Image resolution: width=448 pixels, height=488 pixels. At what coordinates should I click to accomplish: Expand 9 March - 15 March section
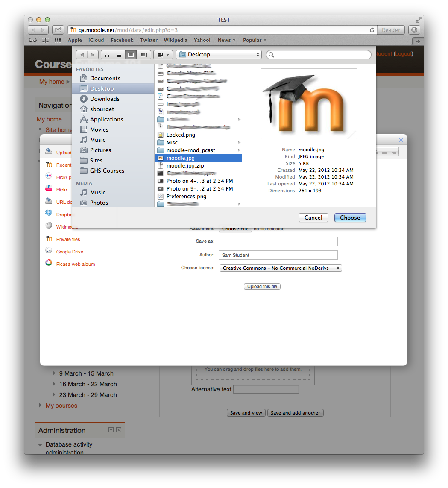(54, 373)
